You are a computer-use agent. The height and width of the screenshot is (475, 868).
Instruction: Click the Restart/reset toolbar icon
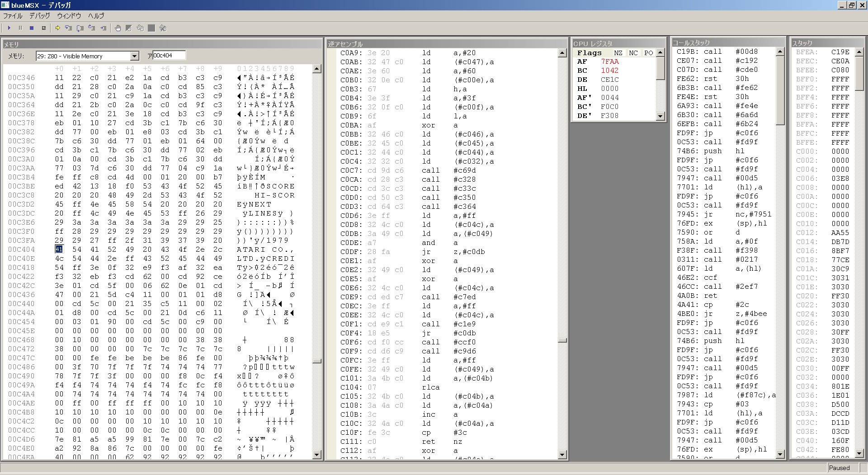coord(44,28)
